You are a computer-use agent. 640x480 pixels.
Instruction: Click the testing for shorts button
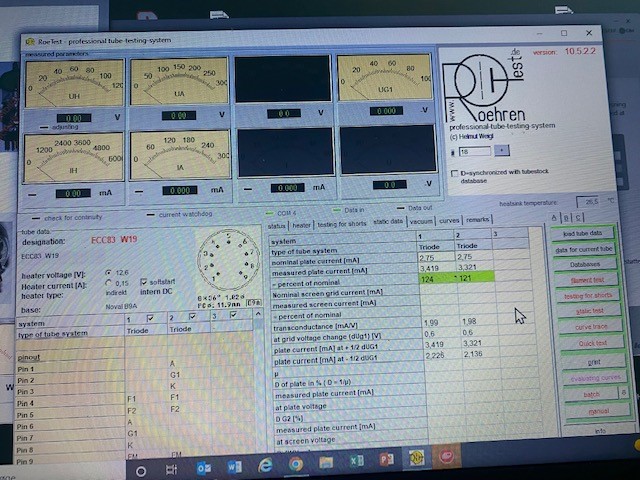point(588,296)
